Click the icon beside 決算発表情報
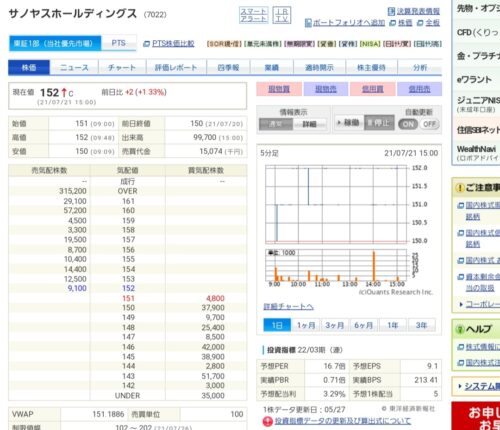500x430 pixels. click(x=391, y=11)
